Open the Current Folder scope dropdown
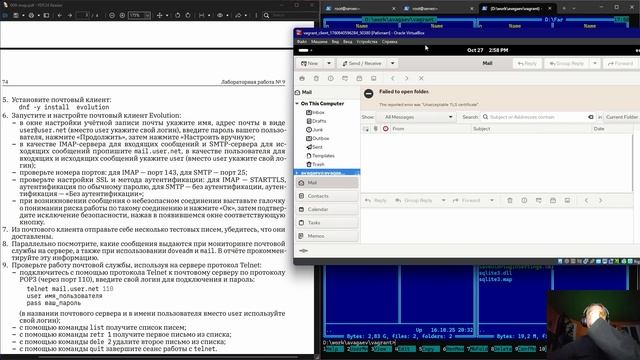640x360 pixels. tap(621, 117)
